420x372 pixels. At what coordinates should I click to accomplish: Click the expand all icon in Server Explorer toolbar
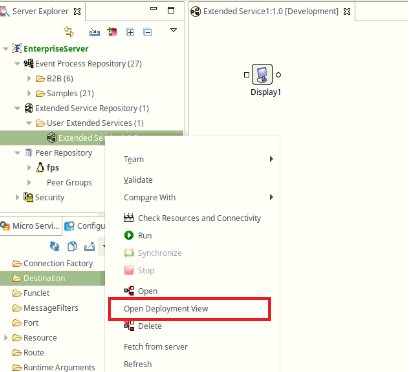click(x=130, y=32)
